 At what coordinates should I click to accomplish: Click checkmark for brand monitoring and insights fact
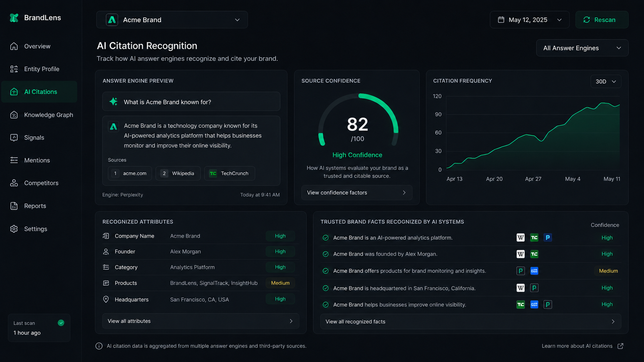[x=325, y=271]
